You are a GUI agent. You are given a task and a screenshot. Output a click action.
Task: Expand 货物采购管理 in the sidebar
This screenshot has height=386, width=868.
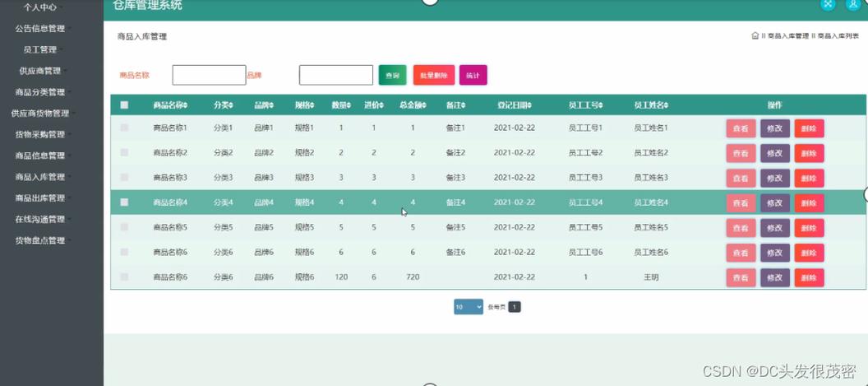click(x=39, y=134)
